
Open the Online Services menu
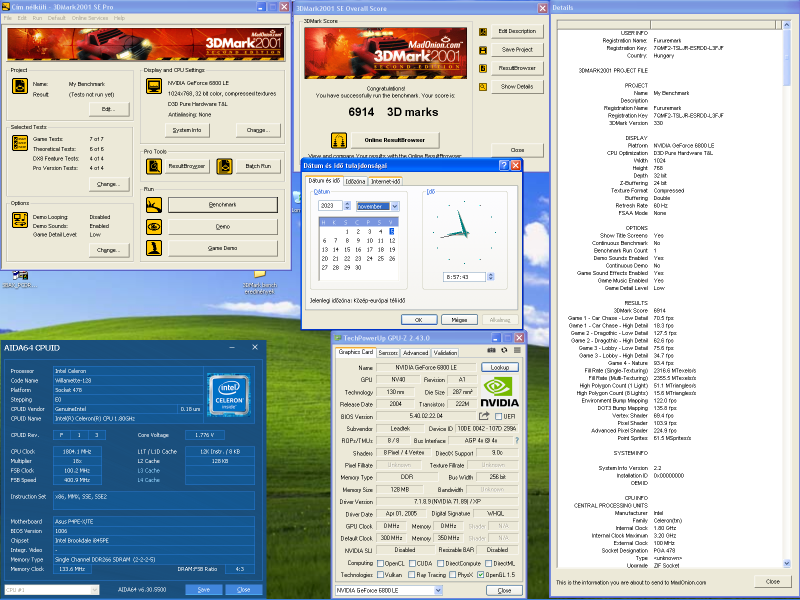(x=90, y=18)
